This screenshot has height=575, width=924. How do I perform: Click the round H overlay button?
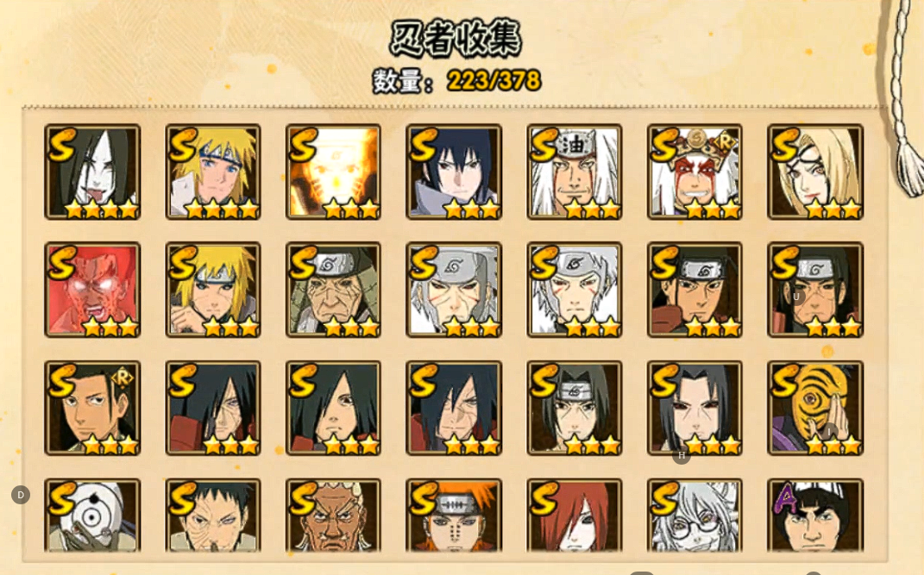682,455
